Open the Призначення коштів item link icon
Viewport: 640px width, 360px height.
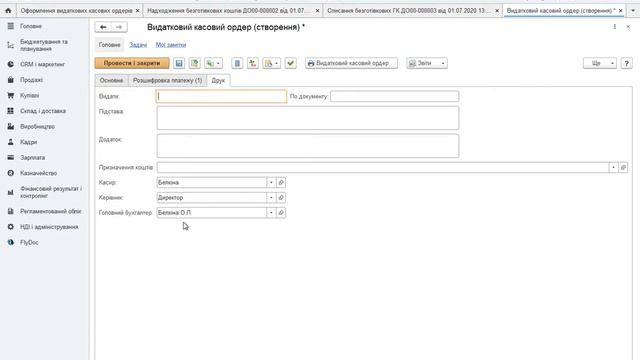[x=623, y=167]
